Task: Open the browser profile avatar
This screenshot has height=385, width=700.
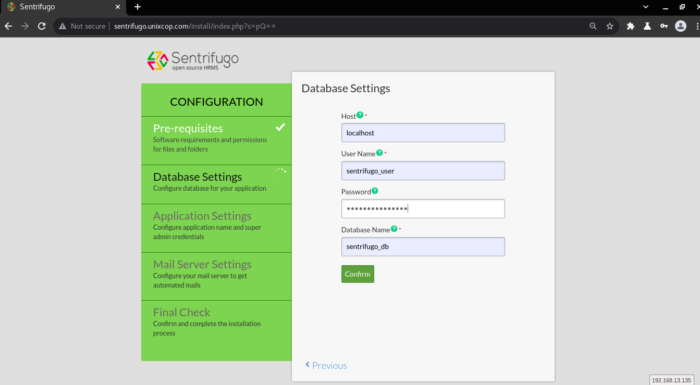Action: (680, 26)
